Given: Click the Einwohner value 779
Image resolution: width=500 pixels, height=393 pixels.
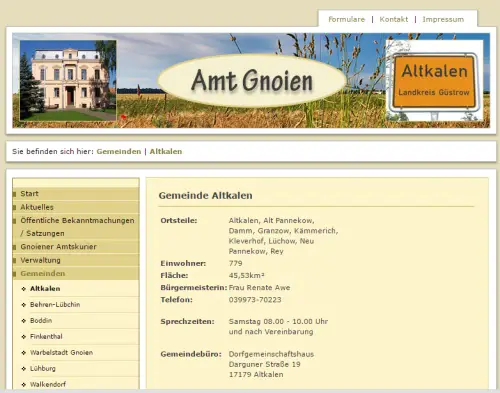Looking at the screenshot, I should click(235, 263).
